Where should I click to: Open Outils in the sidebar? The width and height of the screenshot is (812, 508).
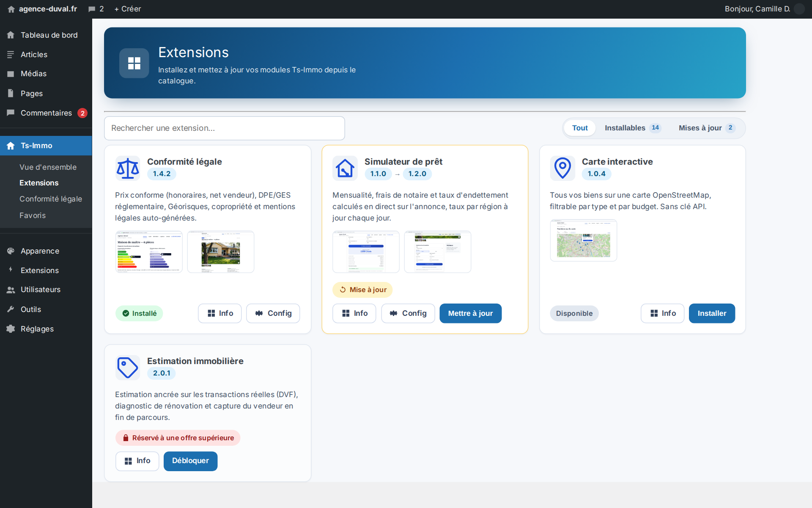[x=46, y=309]
